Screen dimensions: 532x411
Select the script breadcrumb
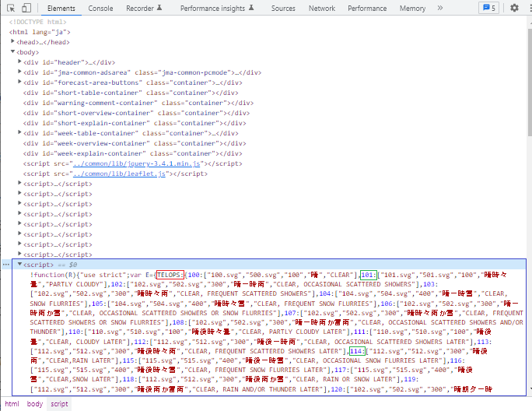tap(59, 404)
